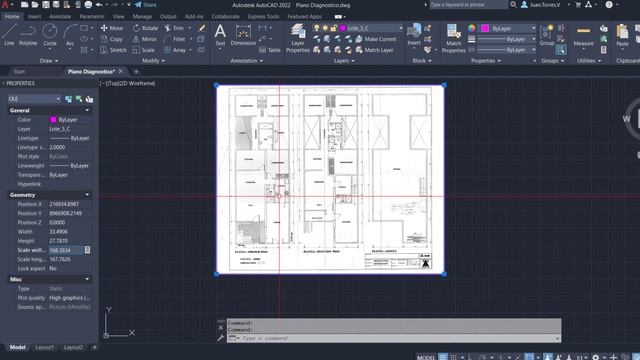640x360 pixels.
Task: Select the Line tool
Action: (x=9, y=34)
